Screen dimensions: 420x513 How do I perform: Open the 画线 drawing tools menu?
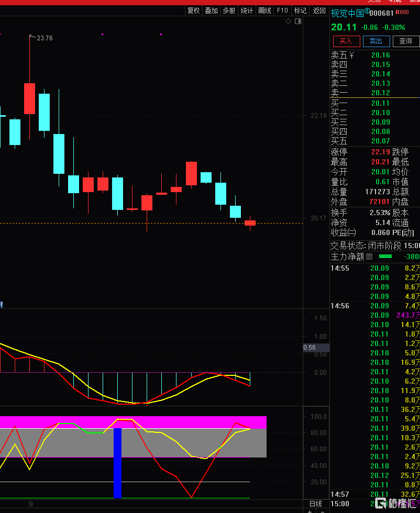click(x=265, y=10)
